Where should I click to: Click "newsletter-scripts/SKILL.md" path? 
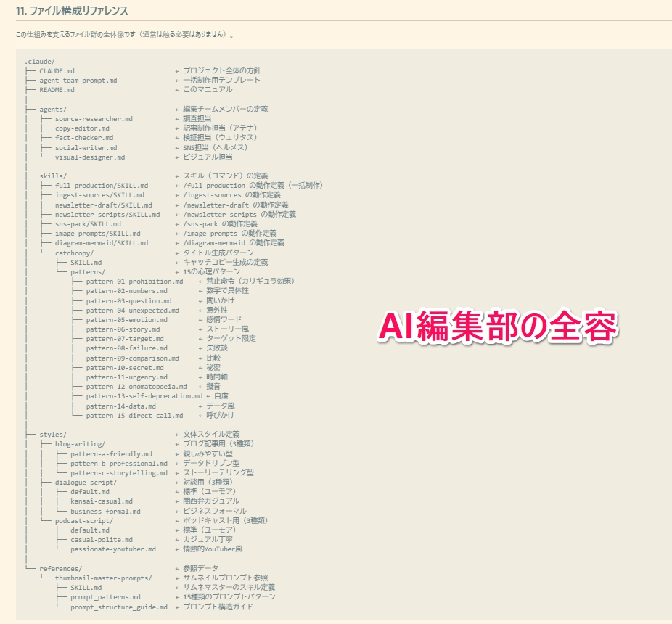(107, 215)
